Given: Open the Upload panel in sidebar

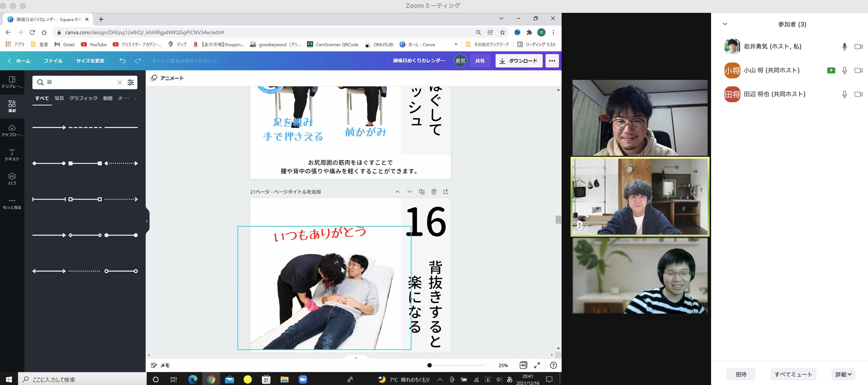Looking at the screenshot, I should coord(12,130).
